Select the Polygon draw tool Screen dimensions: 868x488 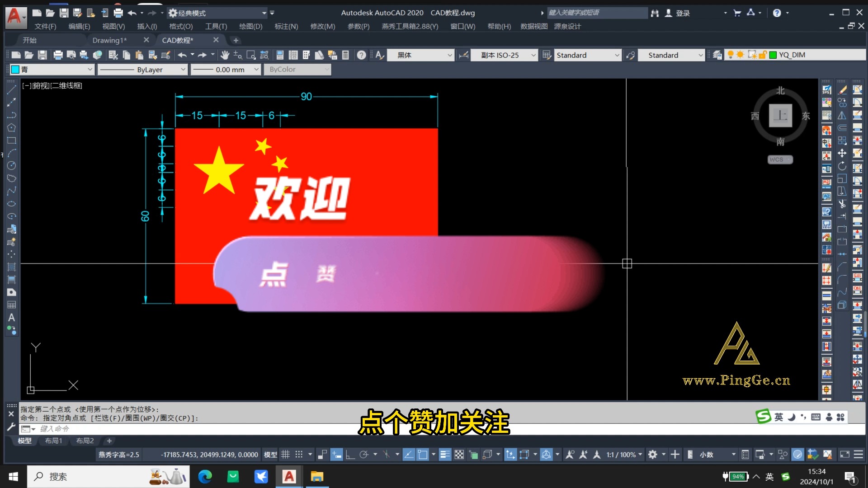(11, 128)
